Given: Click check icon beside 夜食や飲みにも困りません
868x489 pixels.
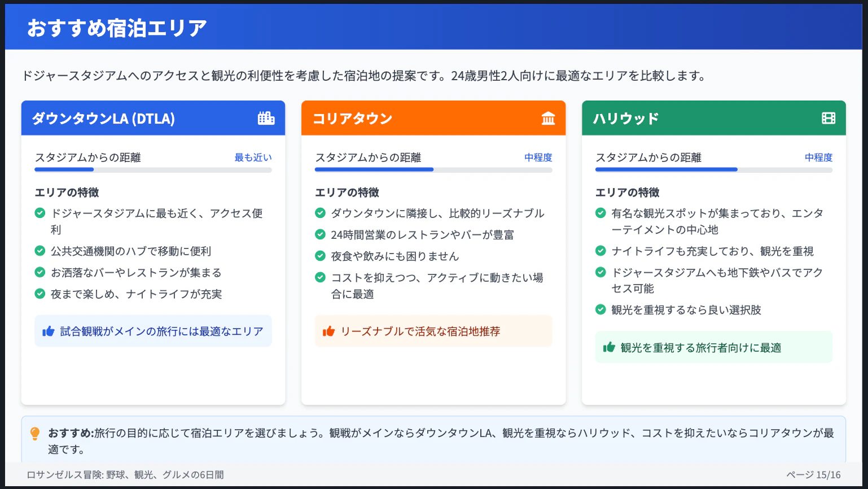Looking at the screenshot, I should pyautogui.click(x=320, y=256).
